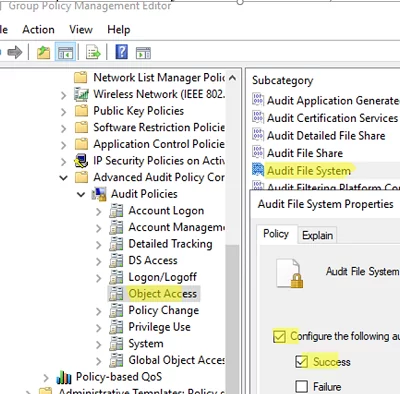The height and width of the screenshot is (394, 400).
Task: Open the Help menu
Action: tap(119, 30)
